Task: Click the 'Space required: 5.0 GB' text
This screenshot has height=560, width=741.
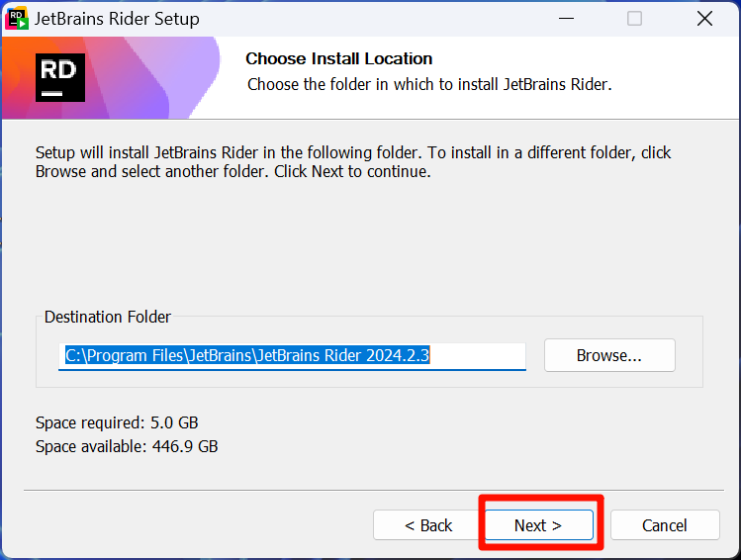Action: 117,422
